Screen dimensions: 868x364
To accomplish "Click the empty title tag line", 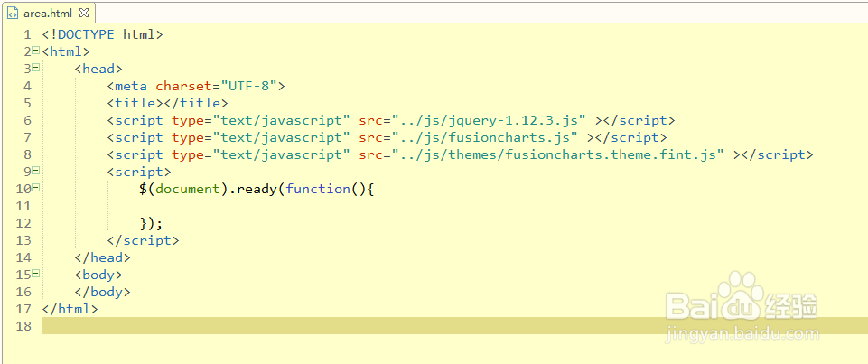I will (x=167, y=103).
